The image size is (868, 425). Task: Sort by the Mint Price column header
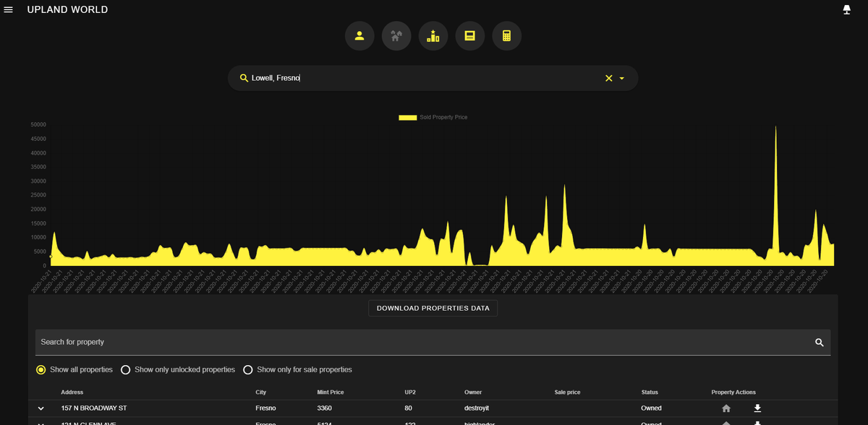pyautogui.click(x=331, y=392)
